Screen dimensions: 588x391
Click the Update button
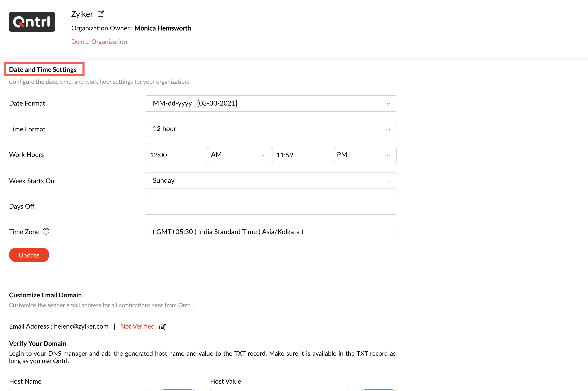point(29,255)
